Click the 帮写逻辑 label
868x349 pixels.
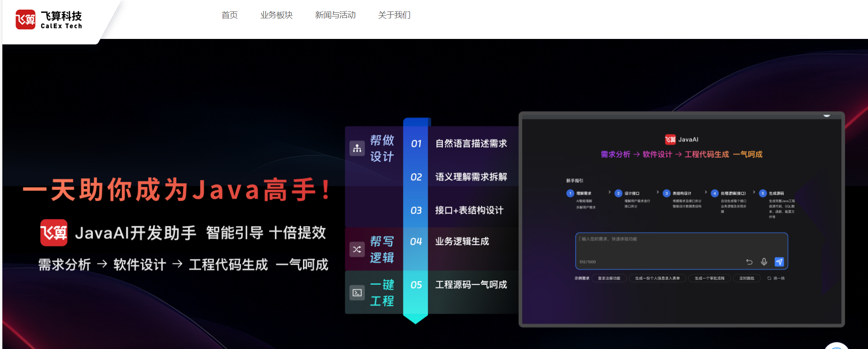tap(382, 249)
